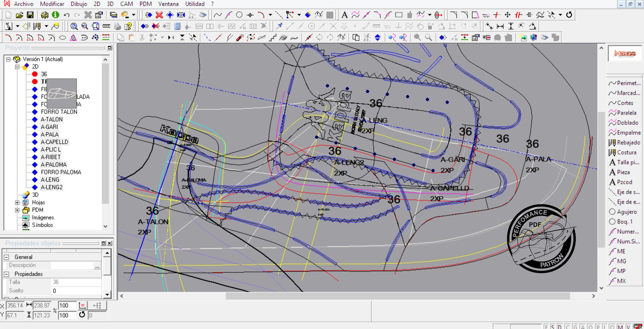Select the A-CAPELLD piece in tree
This screenshot has width=644, height=329.
pos(55,142)
